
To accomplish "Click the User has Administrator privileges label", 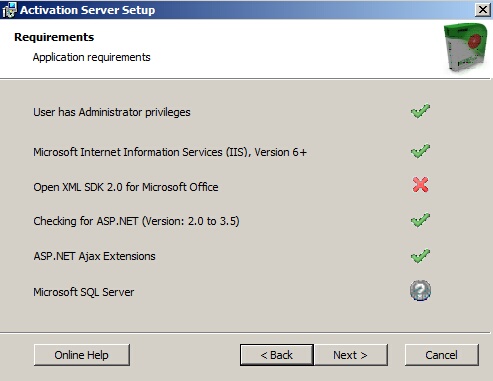I will [112, 112].
